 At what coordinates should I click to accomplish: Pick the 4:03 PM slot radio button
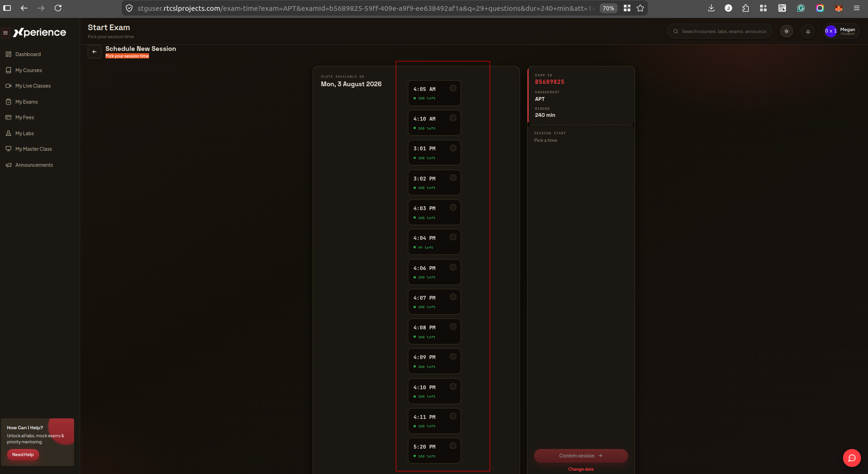click(453, 207)
